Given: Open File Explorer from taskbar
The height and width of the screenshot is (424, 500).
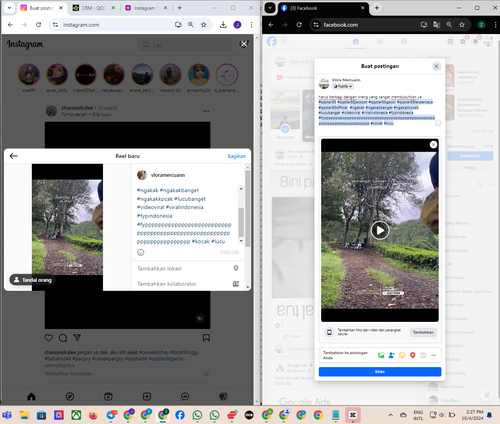Looking at the screenshot, I should pyautogui.click(x=24, y=415).
